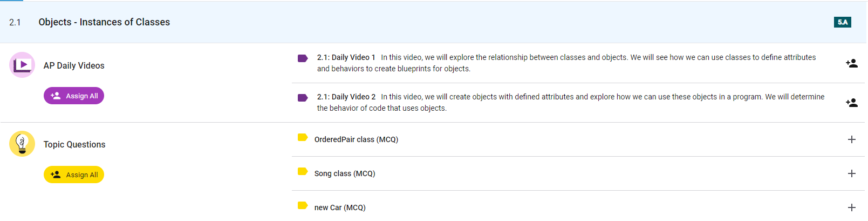The image size is (868, 221).
Task: Open the 2.1: Daily Video 2 link
Action: [346, 97]
